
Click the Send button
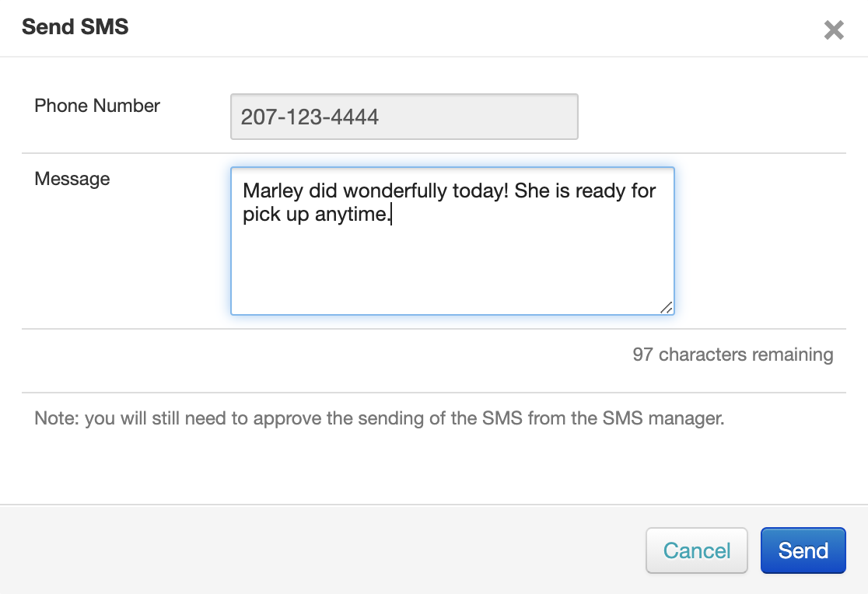(x=803, y=550)
